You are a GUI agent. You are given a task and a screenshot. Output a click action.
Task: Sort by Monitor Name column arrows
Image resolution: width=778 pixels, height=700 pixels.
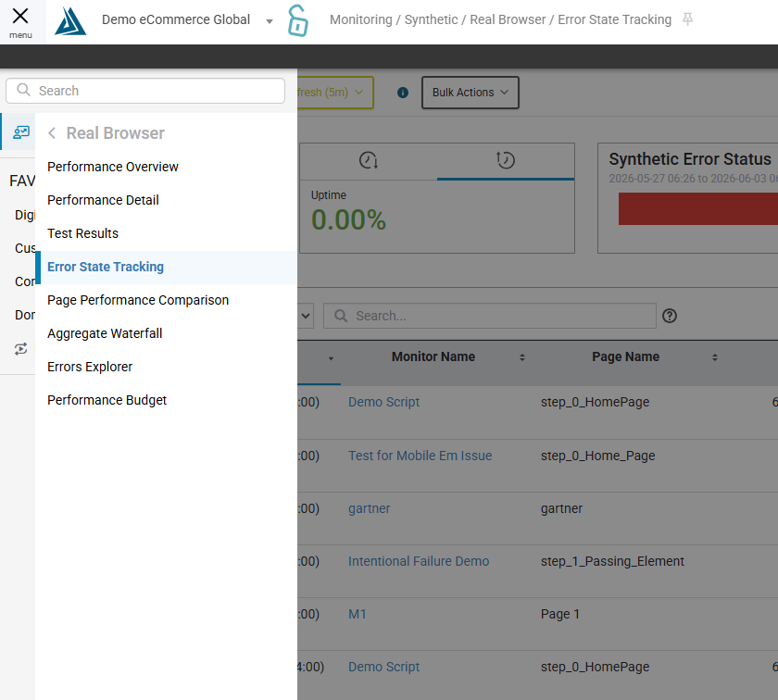(522, 357)
